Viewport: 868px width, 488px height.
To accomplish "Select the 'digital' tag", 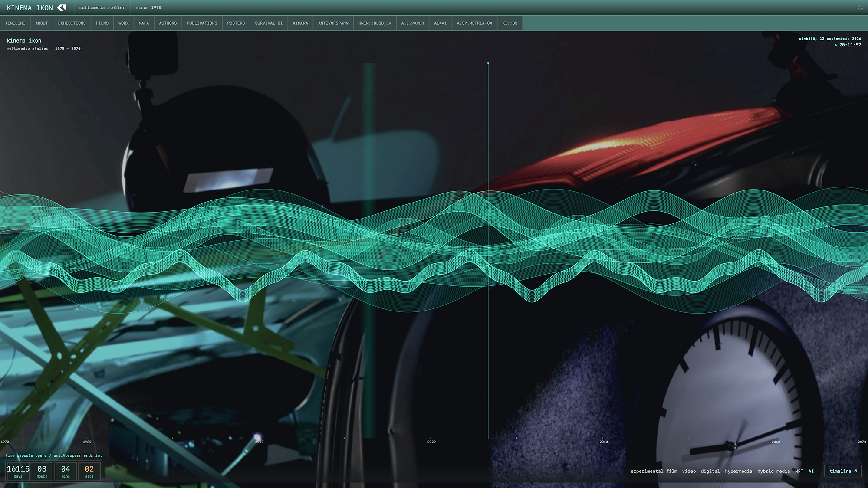I will tap(710, 471).
